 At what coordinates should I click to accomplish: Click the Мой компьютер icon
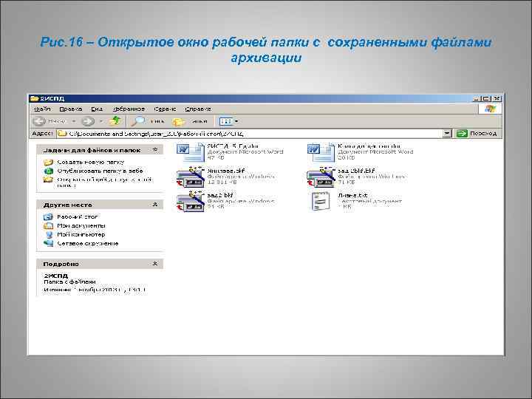[49, 234]
